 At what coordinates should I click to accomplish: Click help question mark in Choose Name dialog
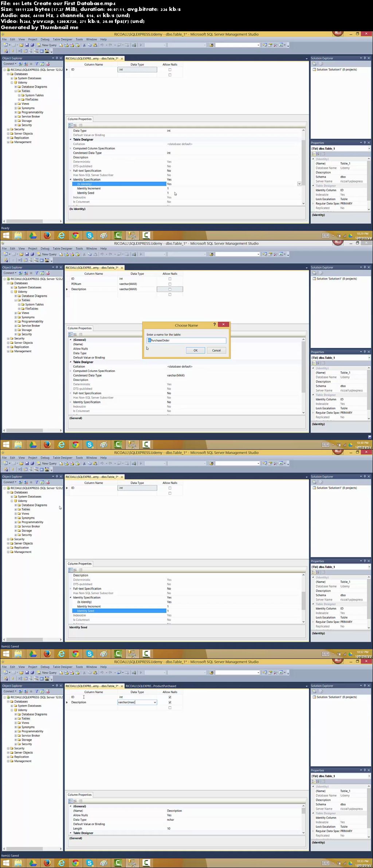coord(214,324)
